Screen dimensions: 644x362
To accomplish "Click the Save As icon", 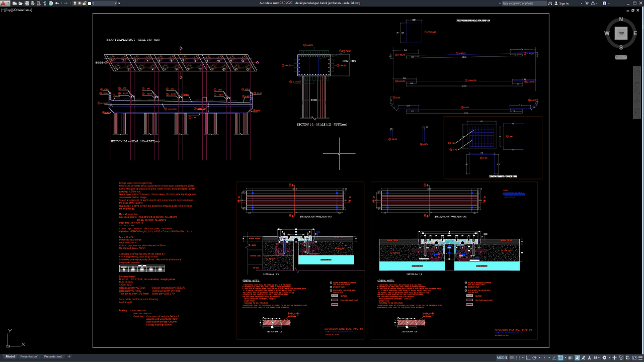I will [x=33, y=3].
